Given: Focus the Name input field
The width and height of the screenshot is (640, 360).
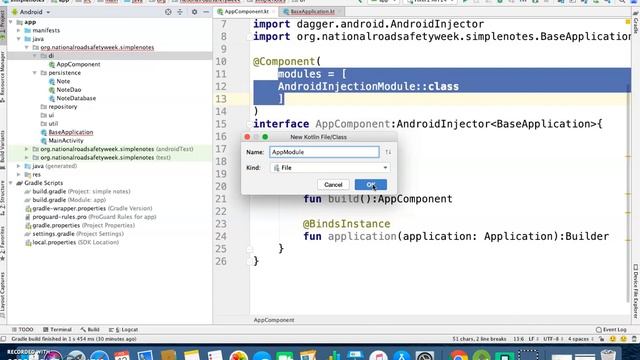Looking at the screenshot, I should click(x=324, y=152).
